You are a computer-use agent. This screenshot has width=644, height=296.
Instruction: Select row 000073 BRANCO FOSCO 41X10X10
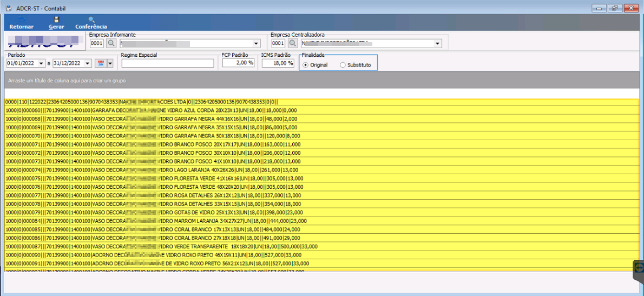point(321,161)
